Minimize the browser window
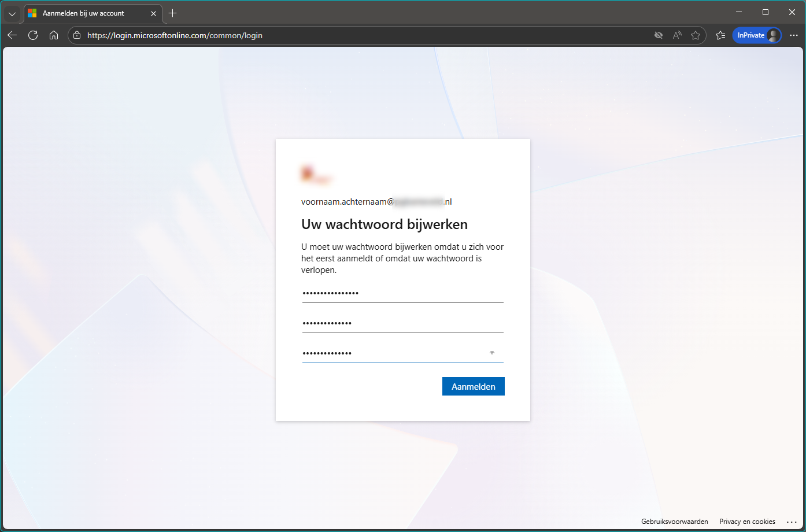This screenshot has width=806, height=532. coord(739,12)
